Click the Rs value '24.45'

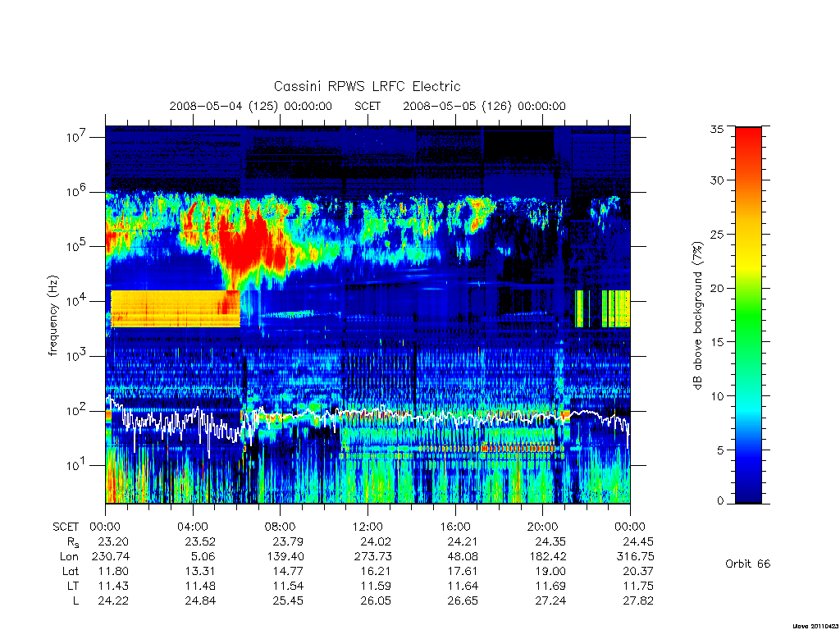click(x=638, y=541)
